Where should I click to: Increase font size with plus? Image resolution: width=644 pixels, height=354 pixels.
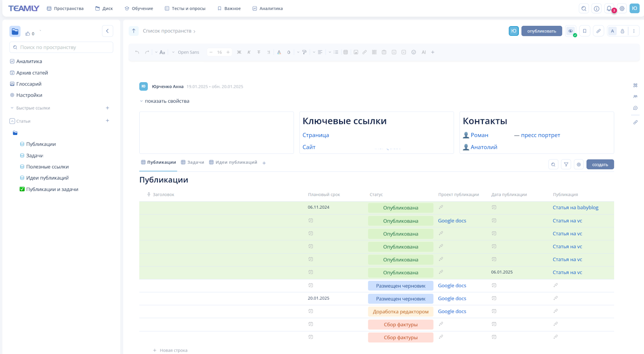[228, 52]
